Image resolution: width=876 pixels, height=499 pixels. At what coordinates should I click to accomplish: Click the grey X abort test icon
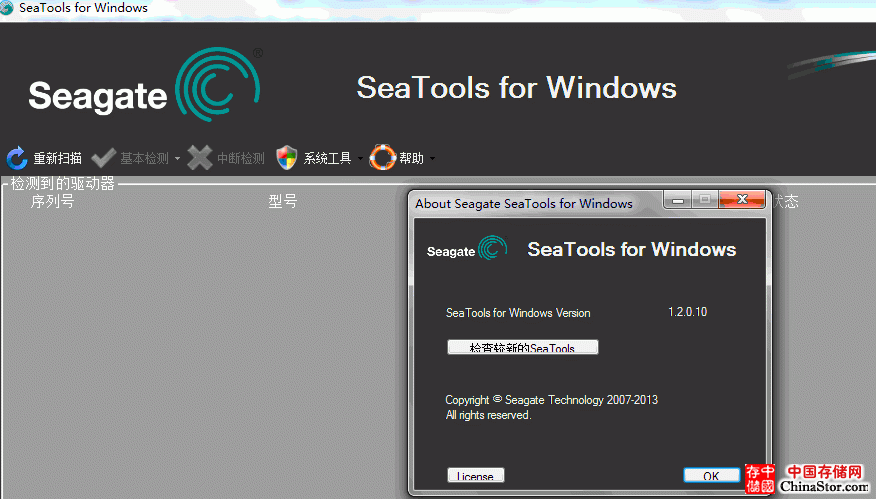(x=199, y=158)
